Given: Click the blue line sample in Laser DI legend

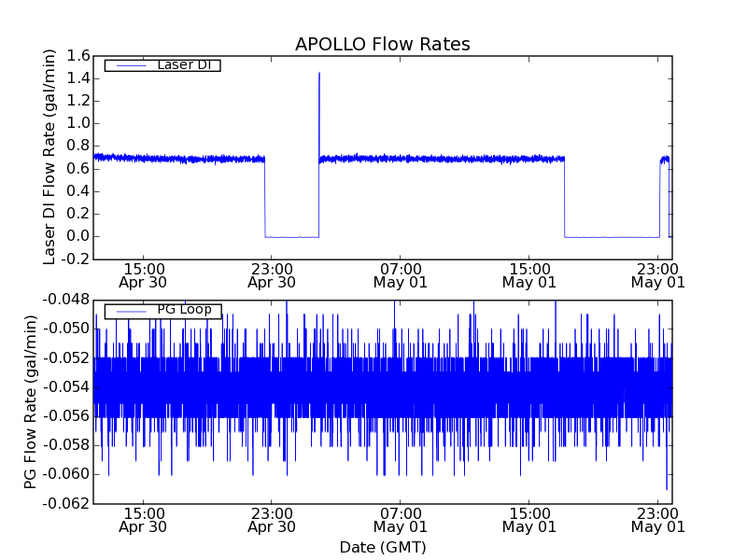Looking at the screenshot, I should click(130, 65).
